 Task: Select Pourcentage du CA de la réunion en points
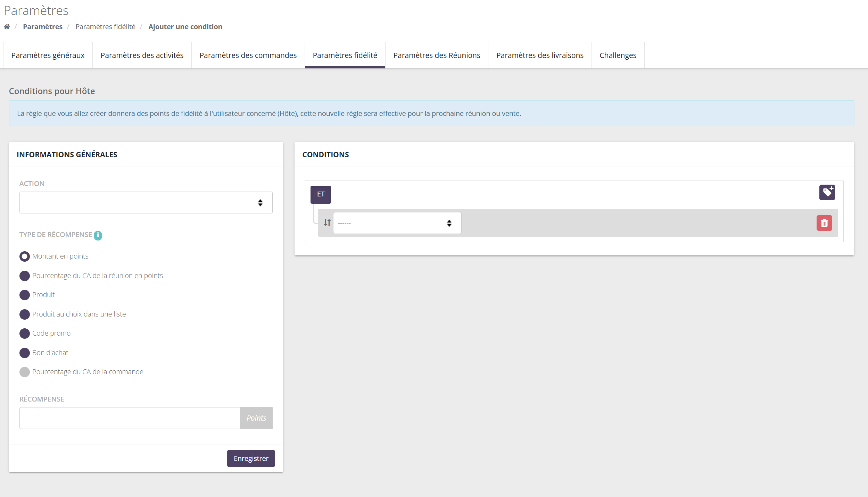point(25,276)
